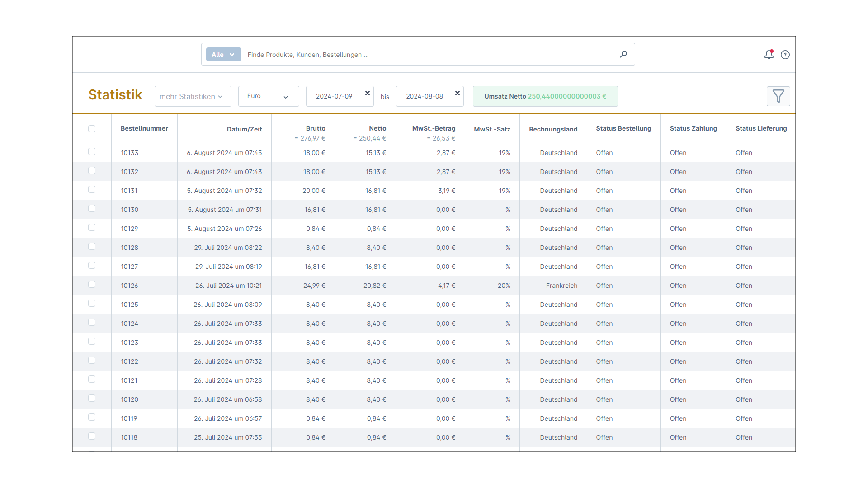Click the date 26. Juli 2024 um 06:58

click(x=228, y=399)
